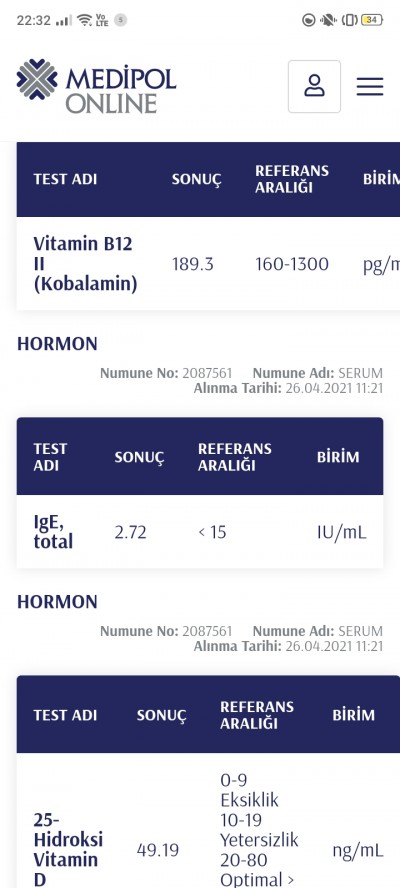This screenshot has width=400, height=888.
Task: Tap the battery indicator in status bar
Action: click(372, 20)
